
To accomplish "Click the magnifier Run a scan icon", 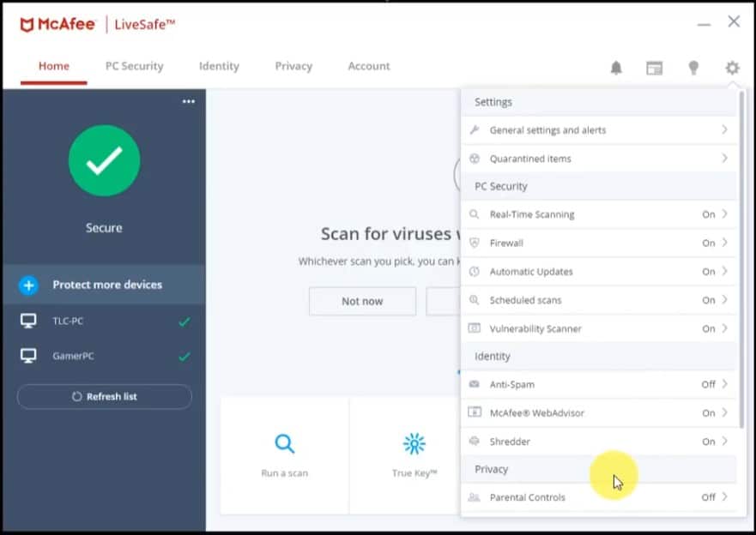I will 284,446.
